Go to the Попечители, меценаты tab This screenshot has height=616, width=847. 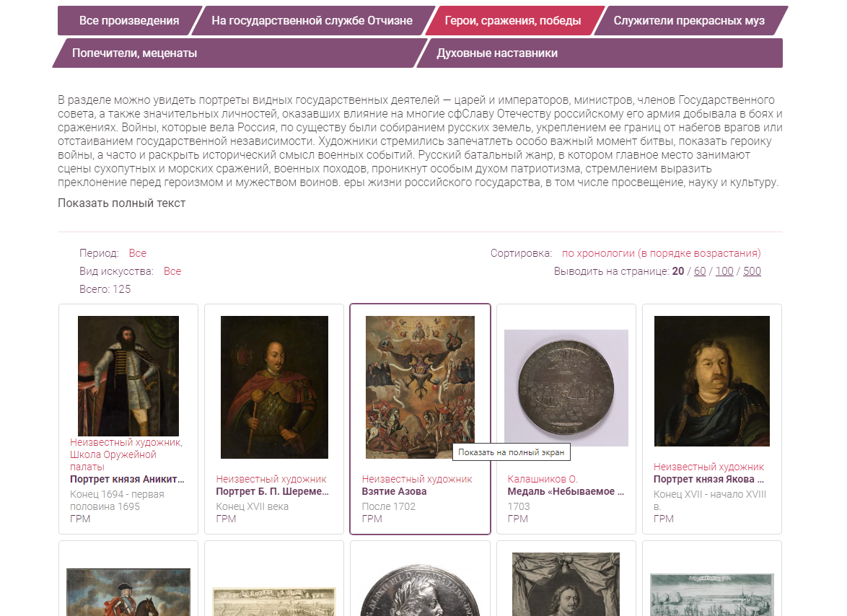(134, 53)
